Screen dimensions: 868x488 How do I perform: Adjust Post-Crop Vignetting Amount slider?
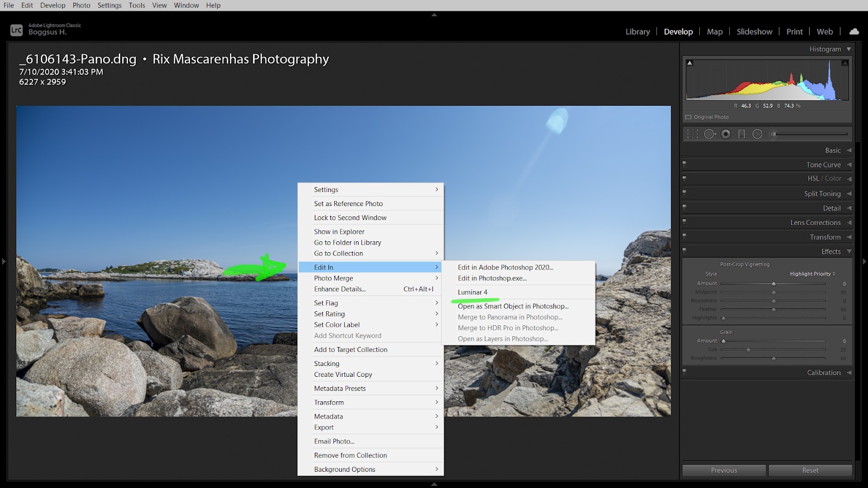pos(774,284)
